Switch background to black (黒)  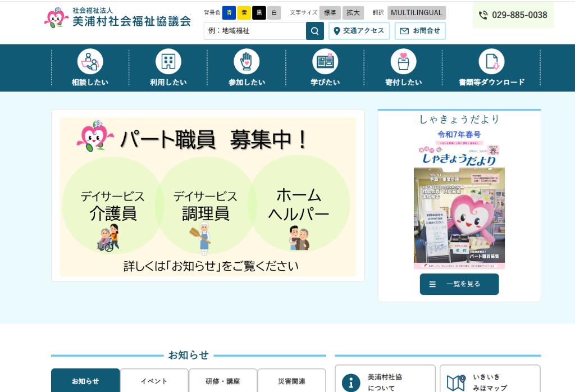point(259,12)
